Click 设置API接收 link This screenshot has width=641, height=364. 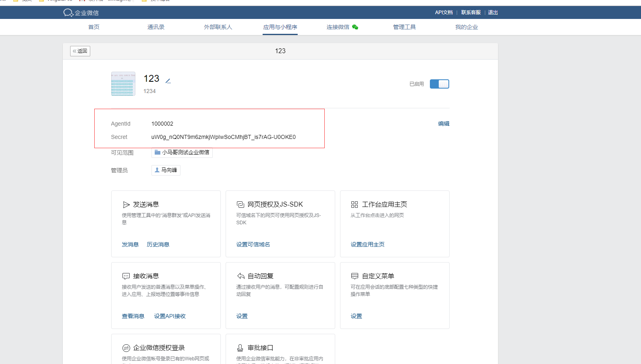coord(170,316)
